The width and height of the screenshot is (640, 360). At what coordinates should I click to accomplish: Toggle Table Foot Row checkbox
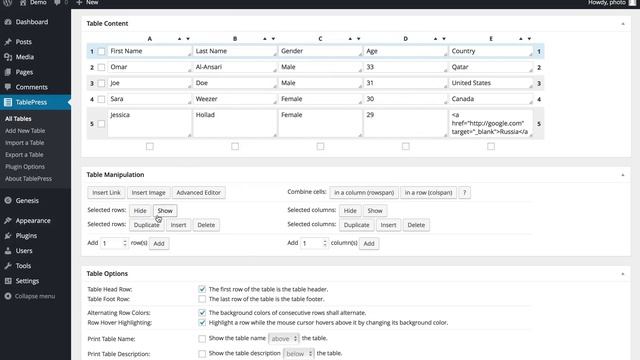[202, 299]
